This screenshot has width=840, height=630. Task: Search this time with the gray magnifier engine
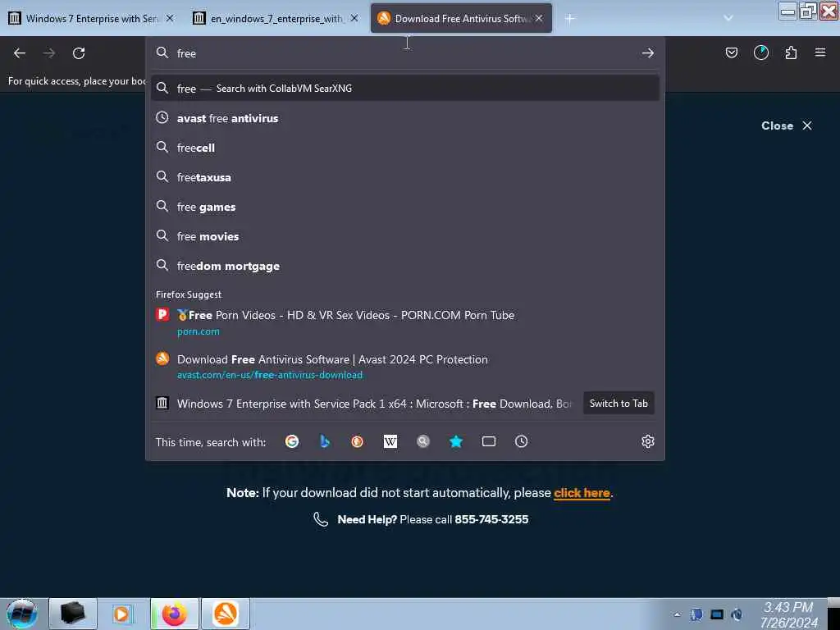[x=423, y=441]
